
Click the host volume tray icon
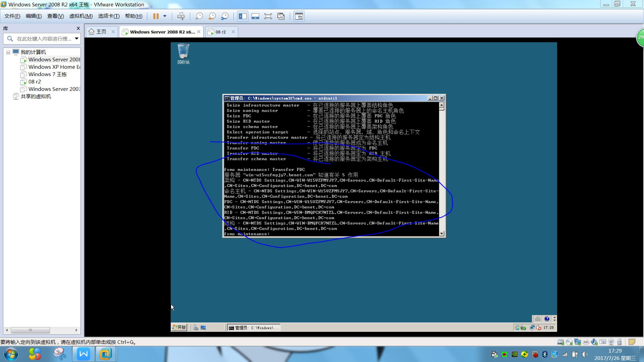(x=585, y=354)
